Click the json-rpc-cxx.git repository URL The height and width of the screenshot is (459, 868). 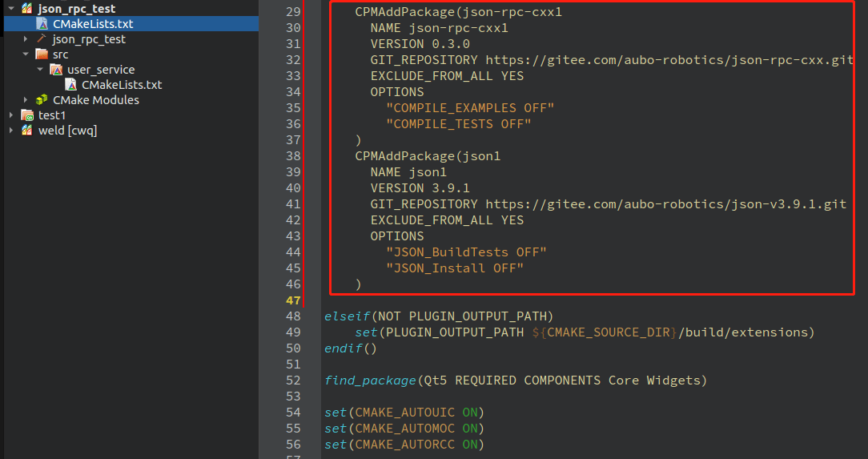[x=670, y=60]
